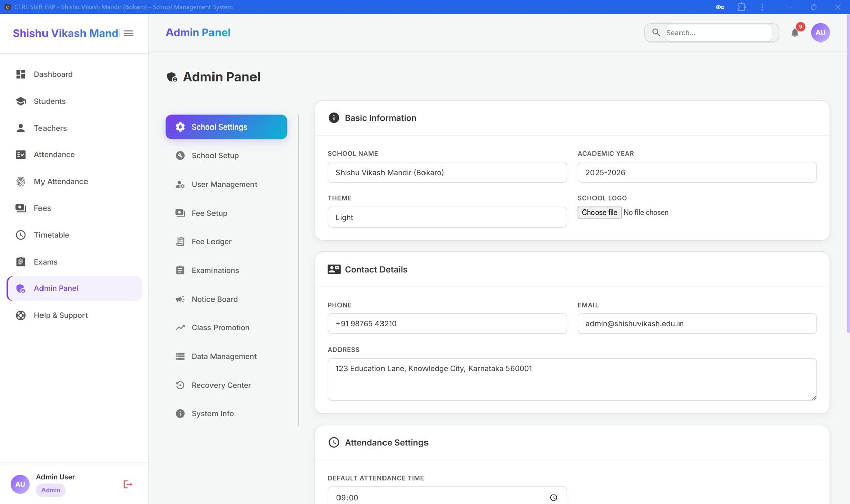This screenshot has height=504, width=850.
Task: Go to Fee Ledger section
Action: (x=227, y=242)
